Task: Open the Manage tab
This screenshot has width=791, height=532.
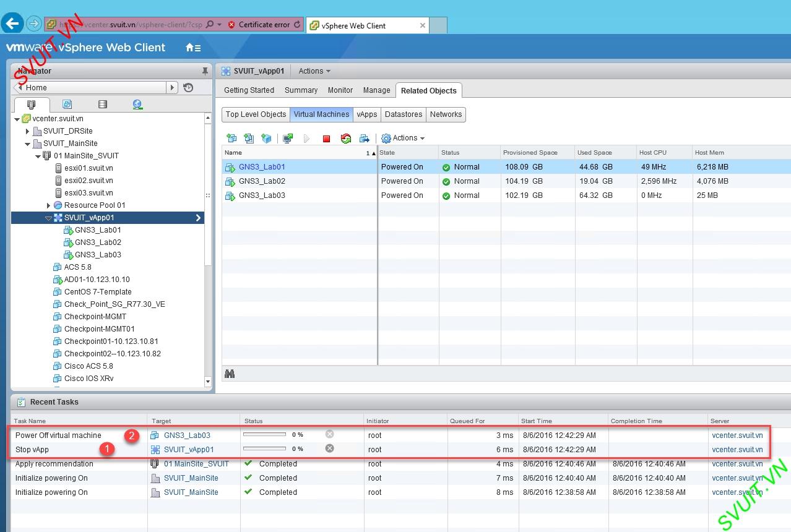Action: [376, 90]
